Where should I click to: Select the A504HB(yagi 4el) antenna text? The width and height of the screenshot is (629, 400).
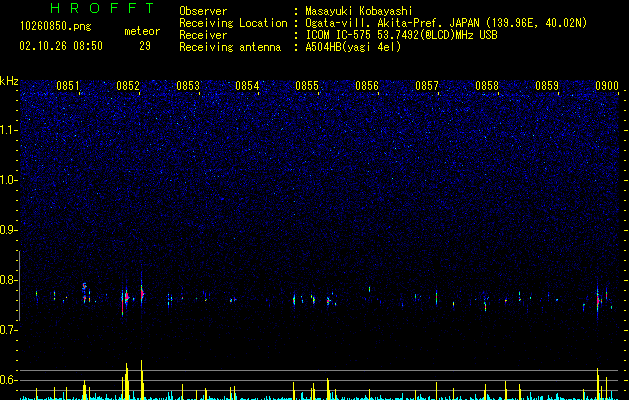coord(353,47)
